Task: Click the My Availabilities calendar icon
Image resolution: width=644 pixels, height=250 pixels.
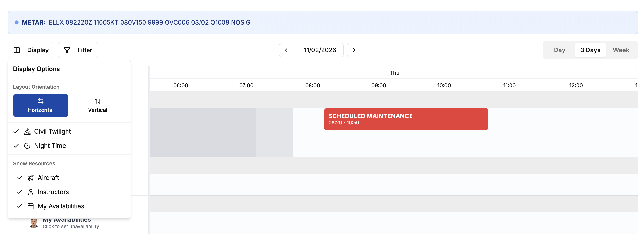Action: [x=31, y=206]
